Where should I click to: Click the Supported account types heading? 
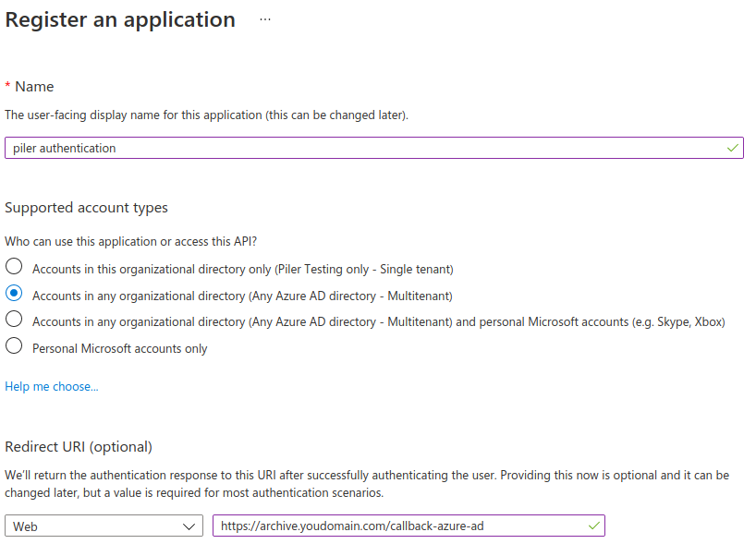[87, 208]
